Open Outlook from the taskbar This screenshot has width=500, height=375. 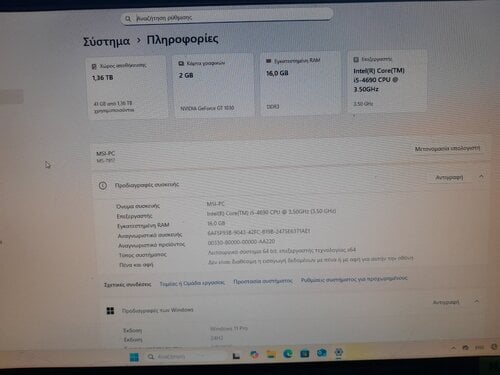point(321,353)
